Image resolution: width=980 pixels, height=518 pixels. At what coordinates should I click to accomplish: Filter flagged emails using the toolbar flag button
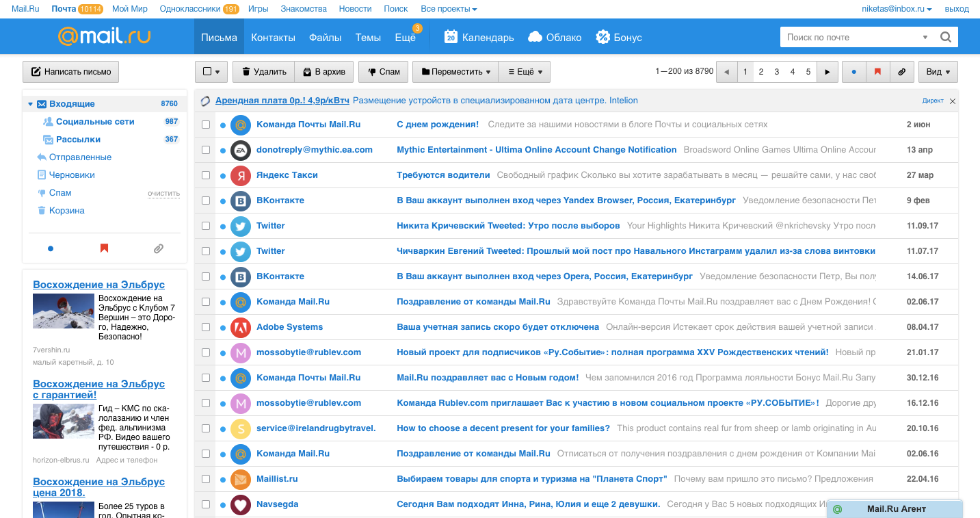(877, 72)
